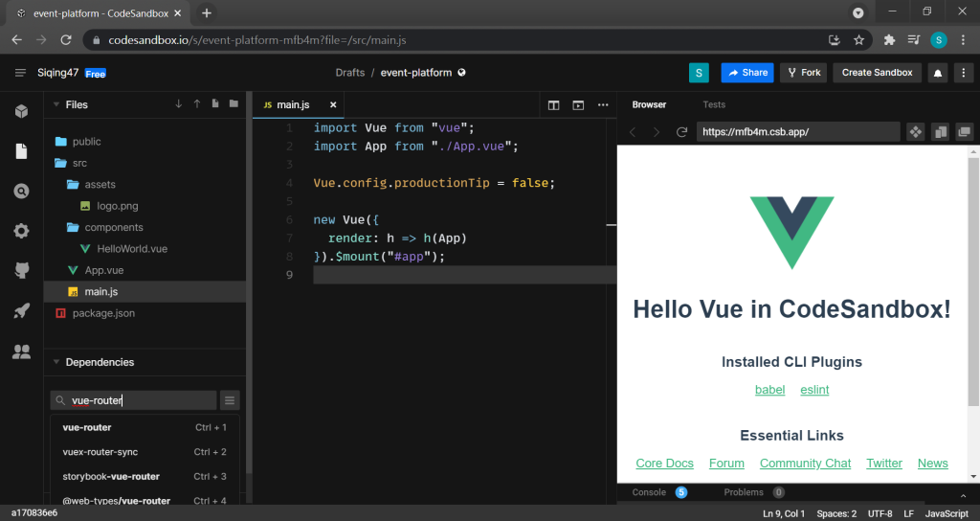Viewport: 980px width, 521px height.
Task: Click the download arrow icon in Files header
Action: click(179, 103)
